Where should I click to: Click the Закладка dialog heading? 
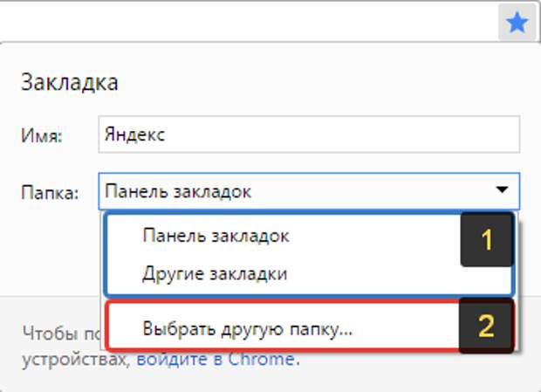pyautogui.click(x=68, y=83)
